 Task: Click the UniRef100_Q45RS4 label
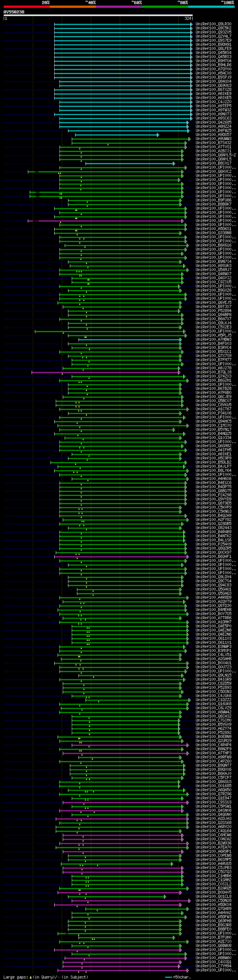tap(213, 53)
